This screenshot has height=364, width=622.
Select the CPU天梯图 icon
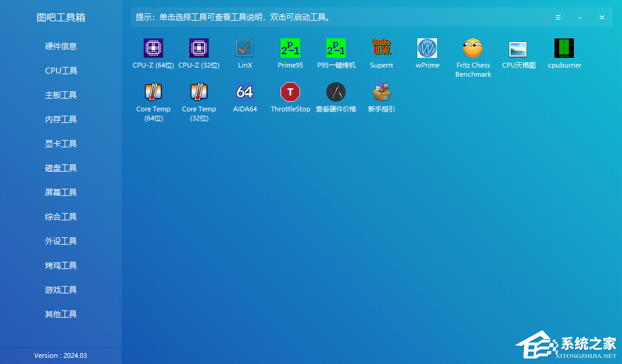point(519,49)
